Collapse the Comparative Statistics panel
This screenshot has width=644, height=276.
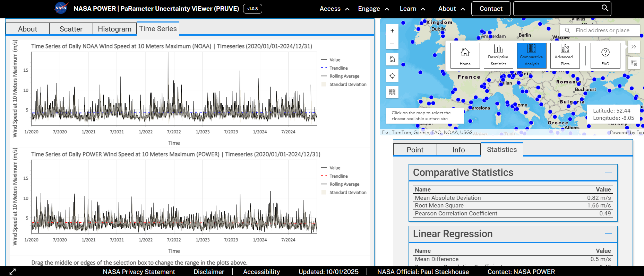608,172
